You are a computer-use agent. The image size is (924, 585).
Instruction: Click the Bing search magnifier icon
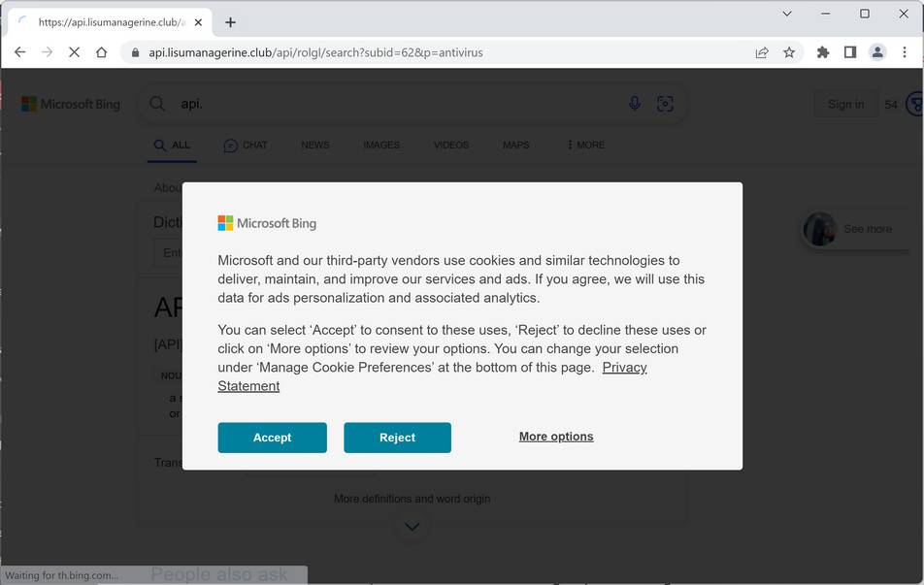click(x=157, y=104)
